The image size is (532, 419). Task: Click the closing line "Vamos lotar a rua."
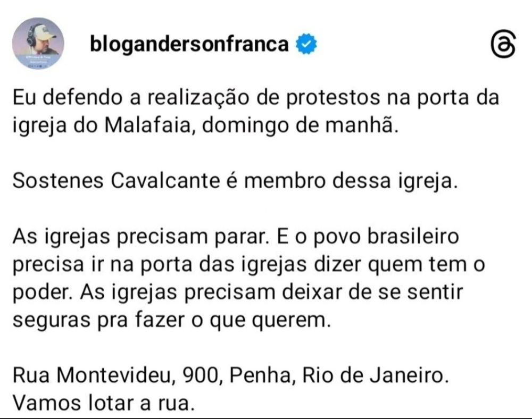[104, 404]
